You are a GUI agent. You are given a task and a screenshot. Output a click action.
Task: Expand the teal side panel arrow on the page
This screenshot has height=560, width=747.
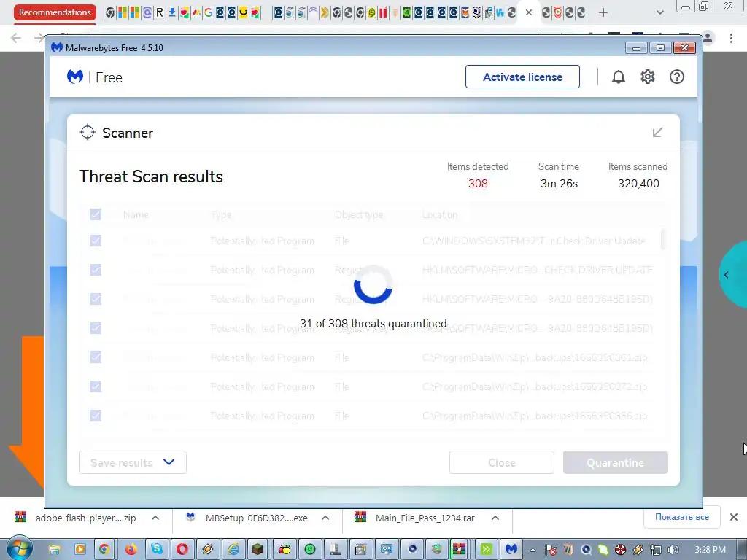click(727, 275)
